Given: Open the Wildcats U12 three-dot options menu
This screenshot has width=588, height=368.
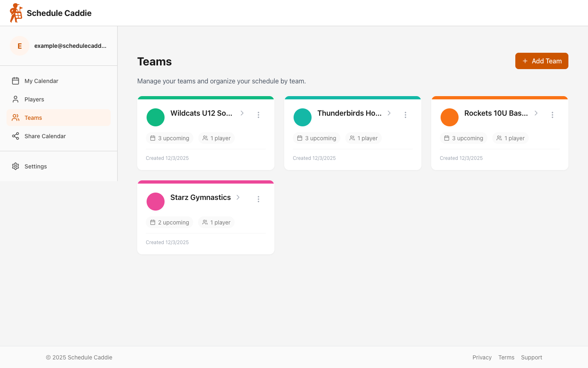Looking at the screenshot, I should click(258, 115).
